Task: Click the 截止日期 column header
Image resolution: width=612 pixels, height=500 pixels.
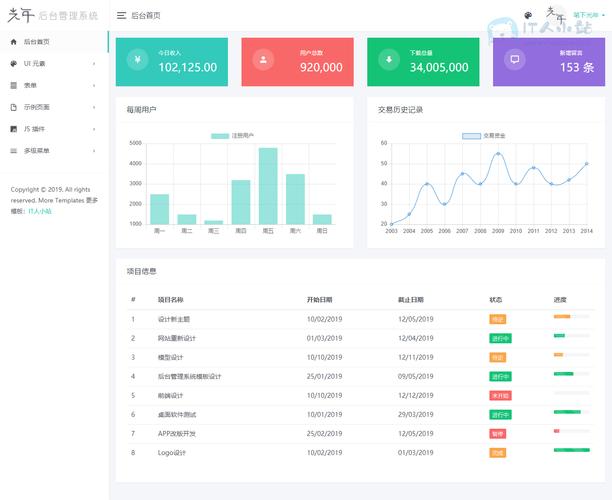Action: 411,300
